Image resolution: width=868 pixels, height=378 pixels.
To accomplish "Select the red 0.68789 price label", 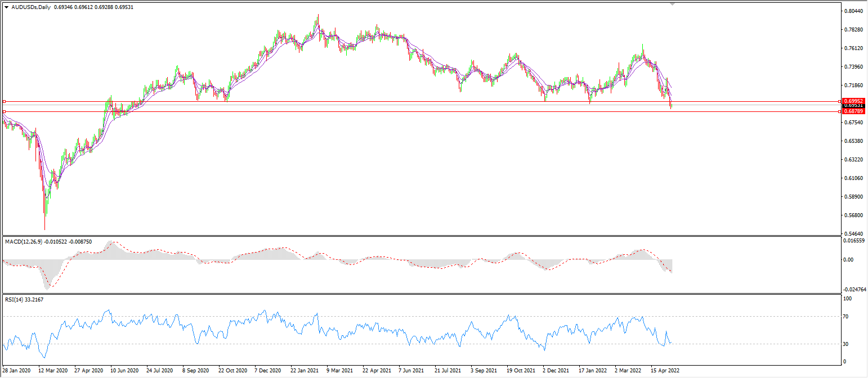I will (853, 111).
